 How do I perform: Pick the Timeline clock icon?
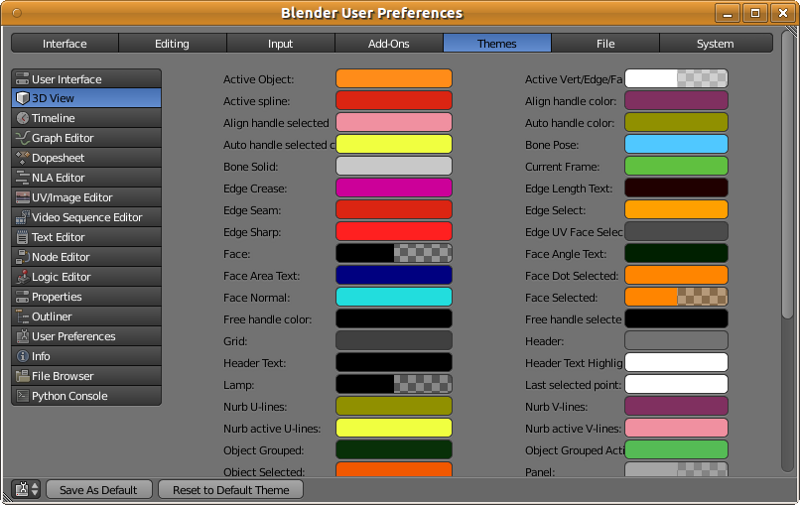pos(22,118)
